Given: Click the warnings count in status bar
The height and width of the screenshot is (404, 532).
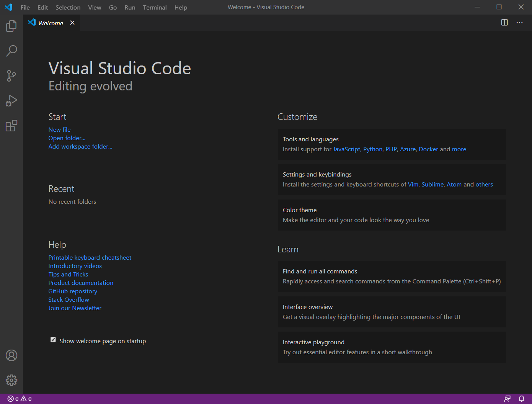Looking at the screenshot, I should tap(26, 399).
